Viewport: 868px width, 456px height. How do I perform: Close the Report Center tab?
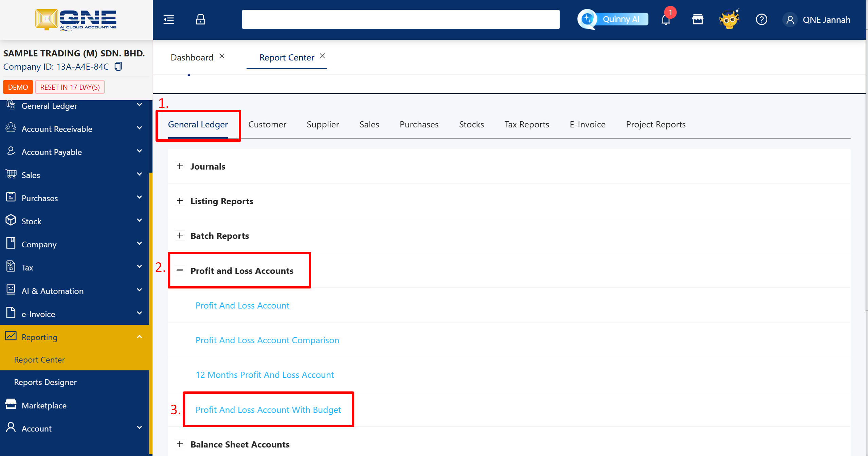coord(323,56)
